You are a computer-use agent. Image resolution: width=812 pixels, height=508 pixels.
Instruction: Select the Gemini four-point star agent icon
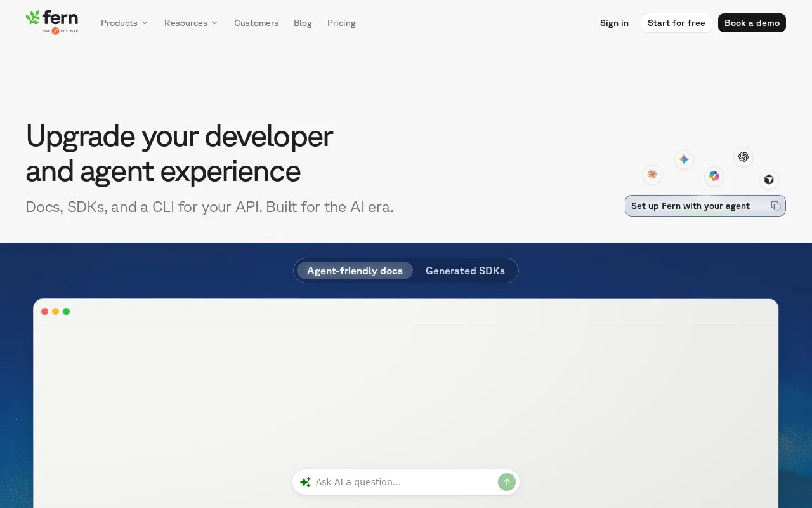[x=684, y=159]
